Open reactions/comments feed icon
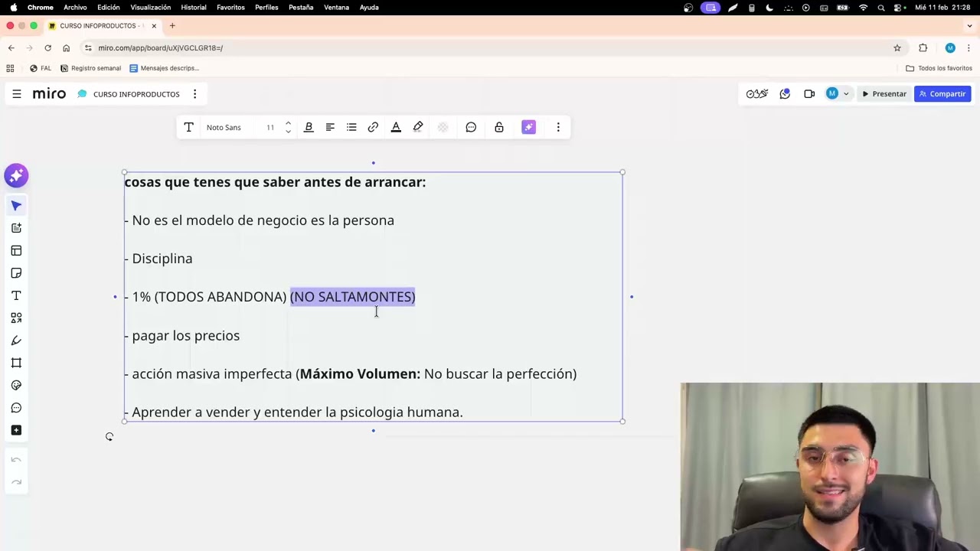Image resolution: width=980 pixels, height=551 pixels. coord(785,93)
